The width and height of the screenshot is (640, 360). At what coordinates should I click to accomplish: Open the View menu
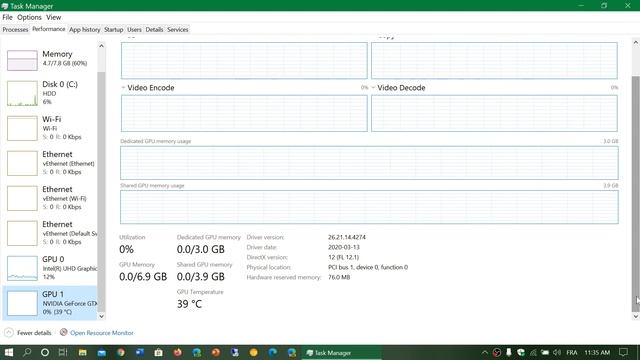(x=53, y=17)
